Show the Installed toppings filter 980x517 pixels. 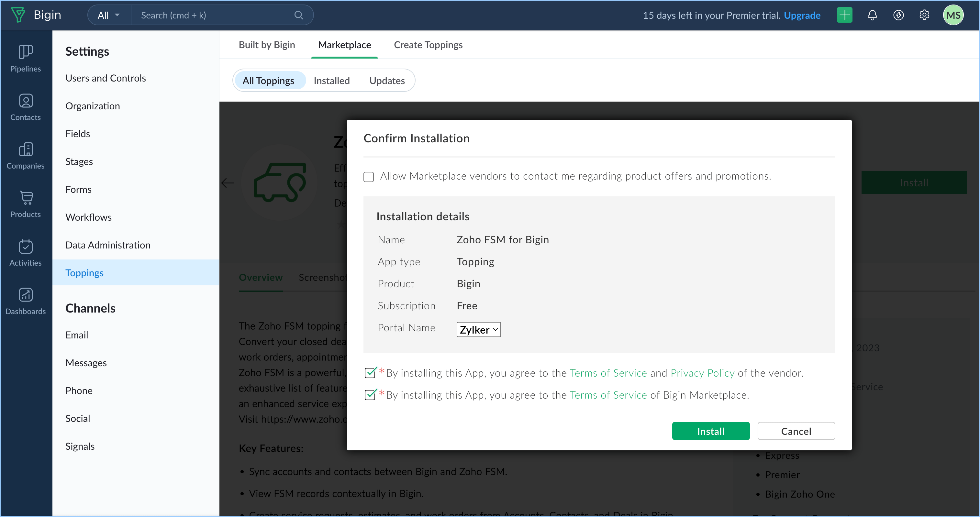[x=332, y=81]
